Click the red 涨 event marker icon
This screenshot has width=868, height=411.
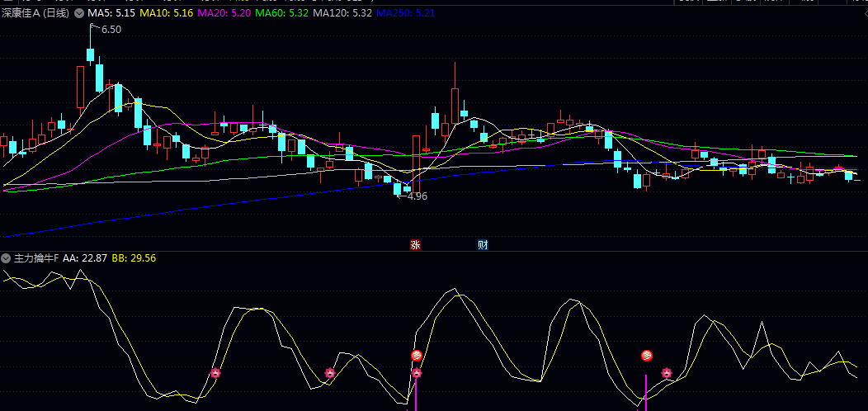point(415,245)
